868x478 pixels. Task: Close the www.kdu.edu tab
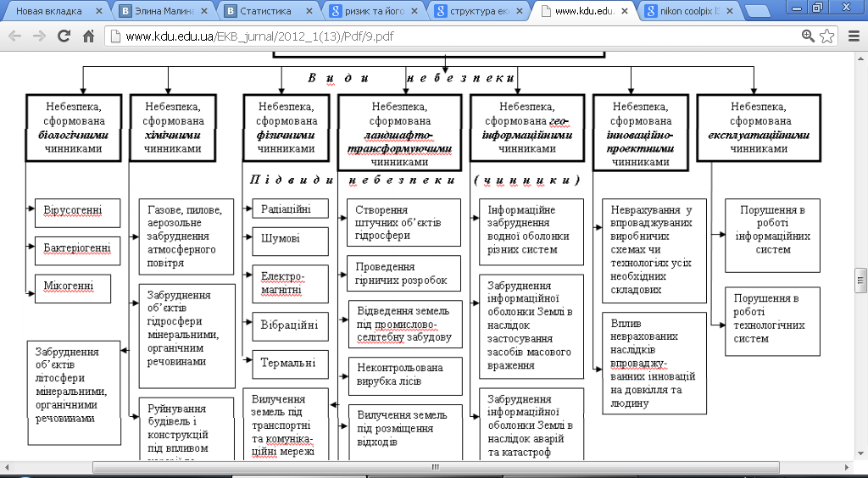coord(625,11)
